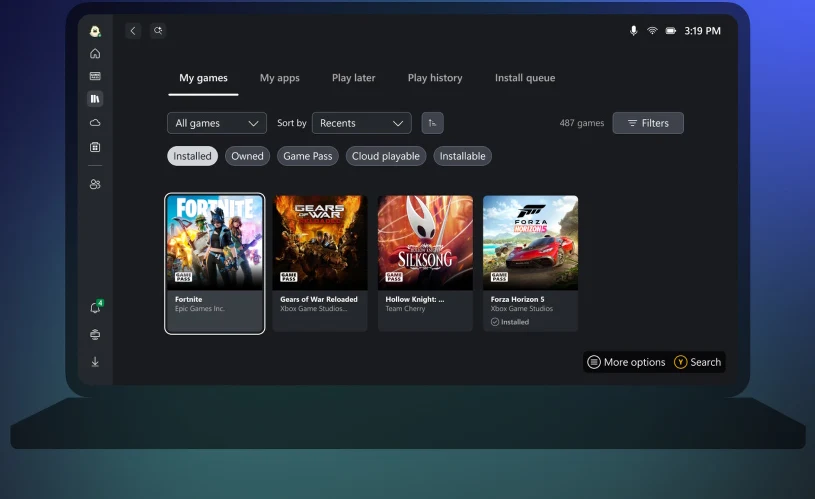This screenshot has width=815, height=499.
Task: Open the Friends/social icon in the sidebar
Action: point(95,184)
